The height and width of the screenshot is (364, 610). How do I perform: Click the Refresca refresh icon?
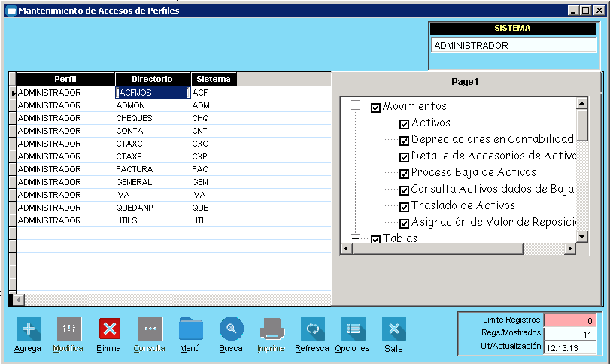pyautogui.click(x=313, y=329)
